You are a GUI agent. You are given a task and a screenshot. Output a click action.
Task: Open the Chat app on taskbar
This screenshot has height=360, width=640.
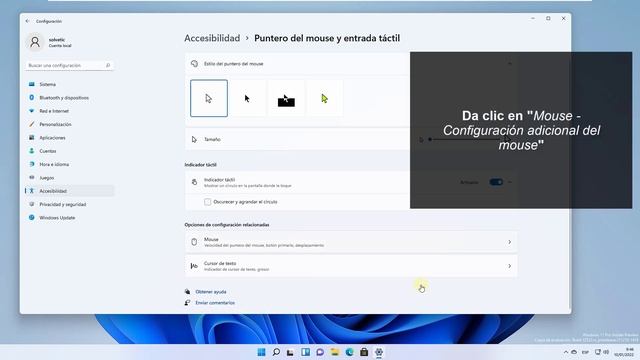tap(320, 352)
